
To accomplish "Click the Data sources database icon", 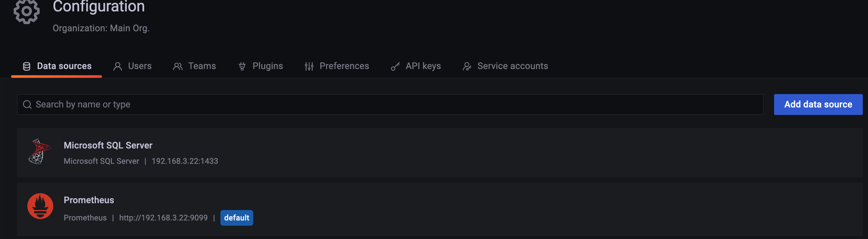I will tap(27, 66).
